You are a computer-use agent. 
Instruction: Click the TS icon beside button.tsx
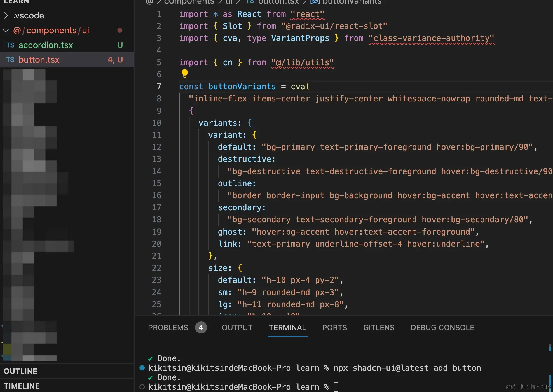point(10,60)
